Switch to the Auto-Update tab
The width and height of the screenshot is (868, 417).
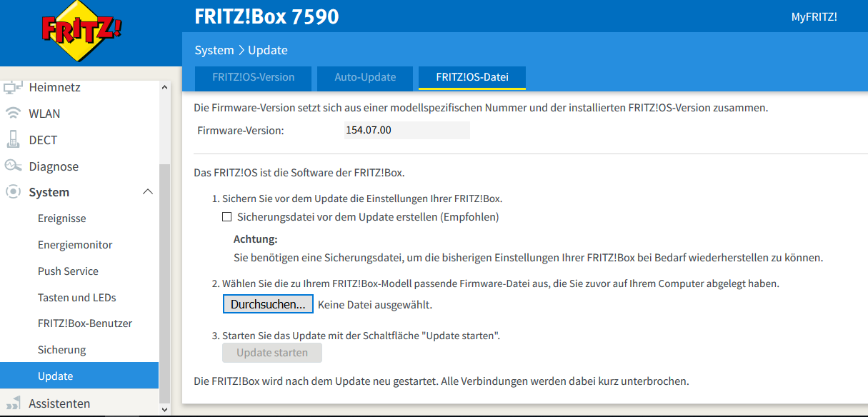(x=365, y=77)
